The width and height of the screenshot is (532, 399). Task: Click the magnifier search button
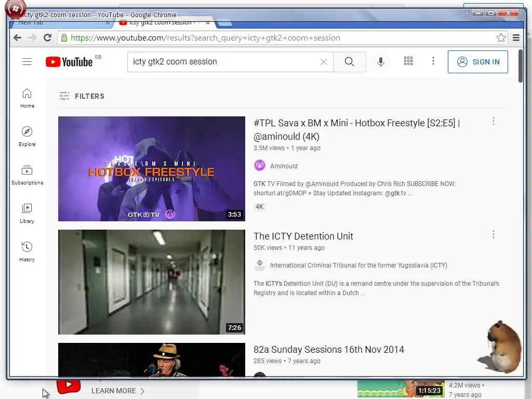[350, 62]
